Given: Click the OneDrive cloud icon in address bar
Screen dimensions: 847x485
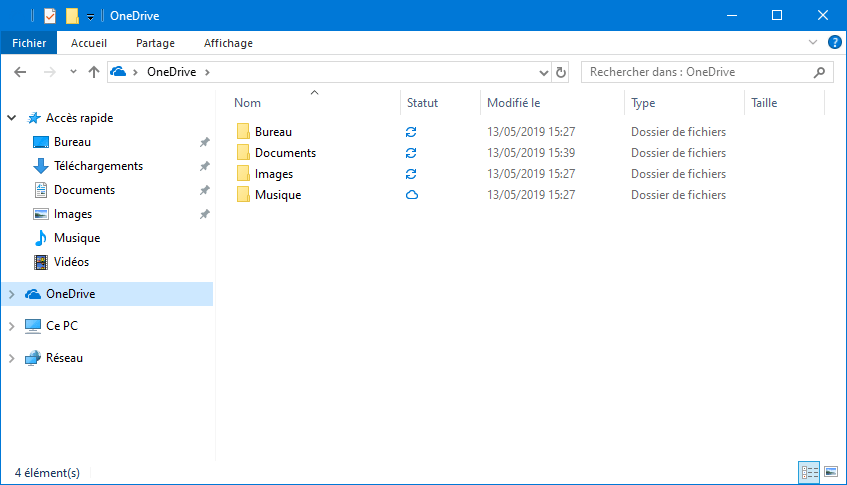Looking at the screenshot, I should point(118,71).
